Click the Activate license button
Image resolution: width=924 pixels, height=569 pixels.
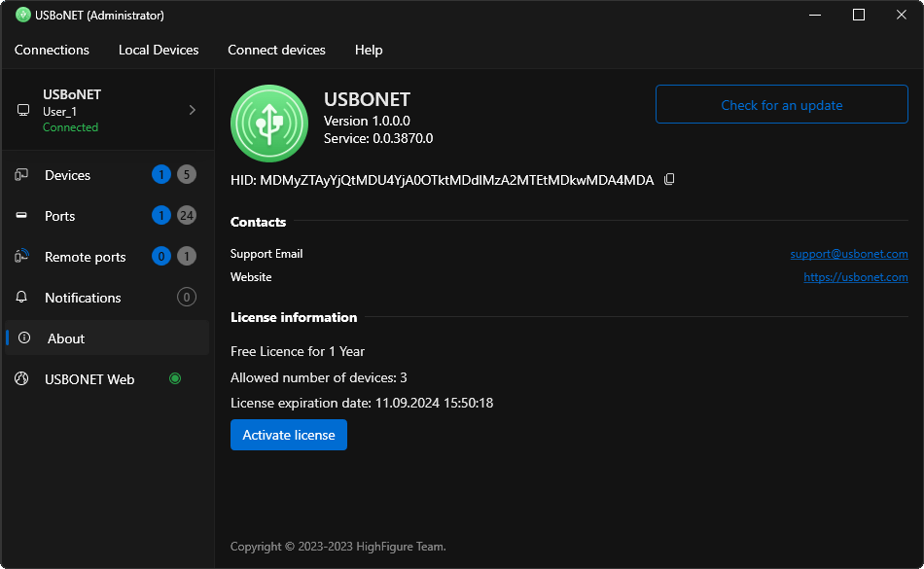[x=289, y=435]
